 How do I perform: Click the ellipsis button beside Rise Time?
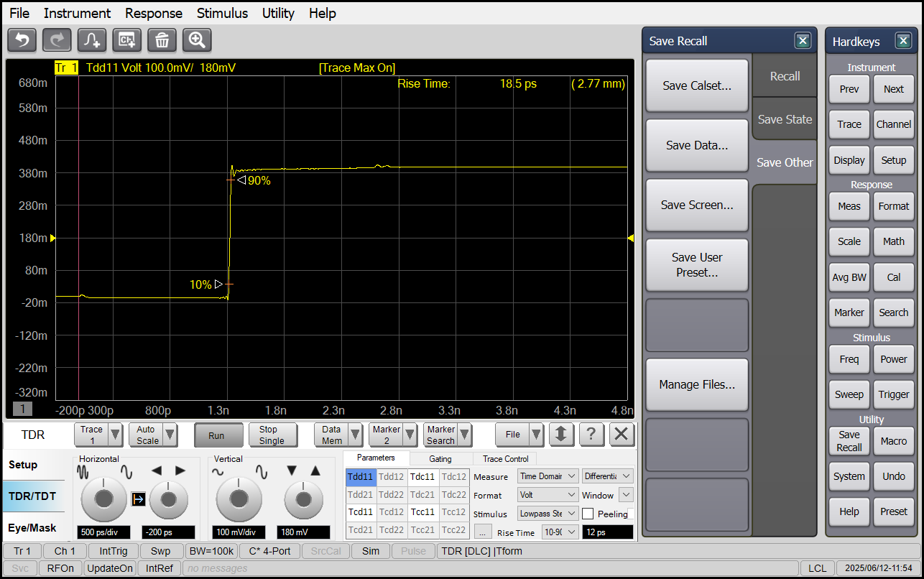click(x=483, y=532)
